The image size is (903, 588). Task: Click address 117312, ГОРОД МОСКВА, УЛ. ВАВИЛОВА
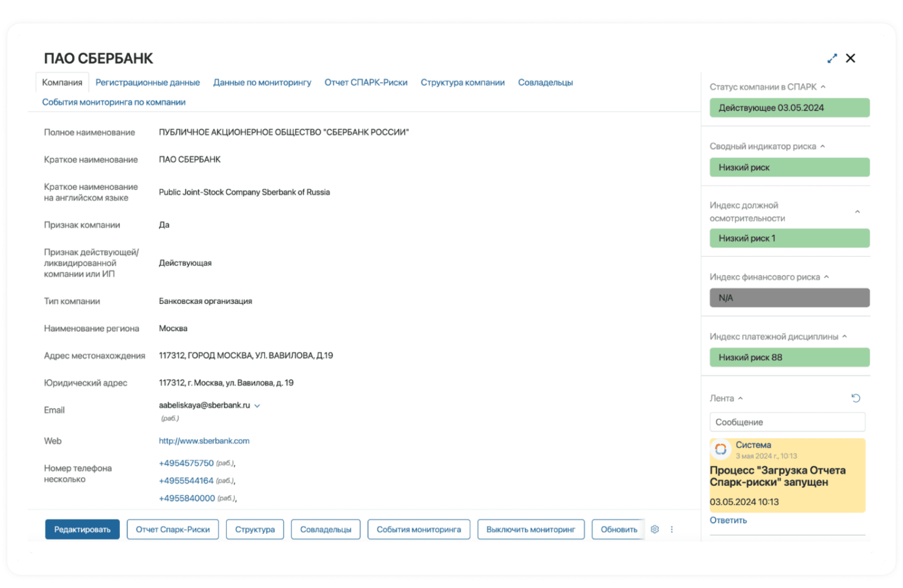(x=246, y=355)
